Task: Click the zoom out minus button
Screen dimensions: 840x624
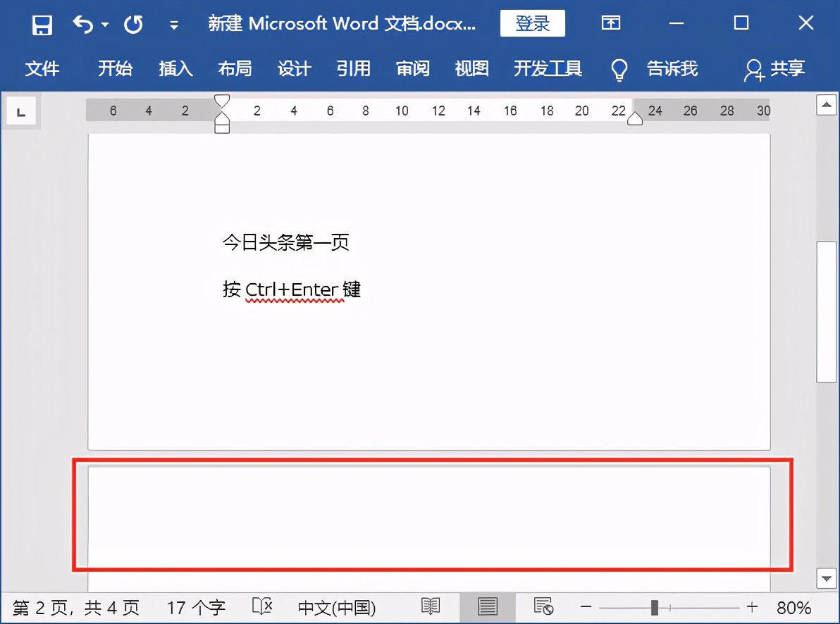Action: tap(586, 607)
